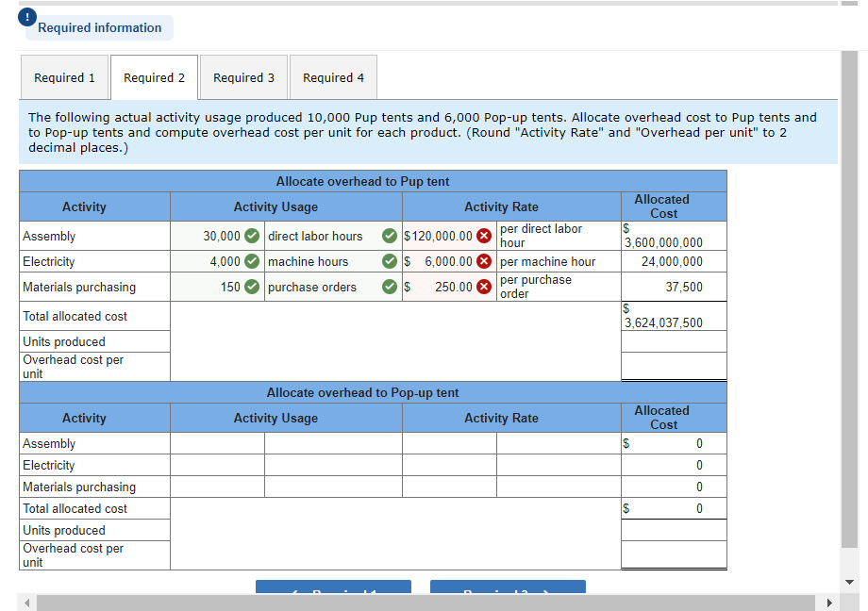
Task: Click Pop-up Materials purchasing rate unit dropdown
Action: tap(559, 487)
